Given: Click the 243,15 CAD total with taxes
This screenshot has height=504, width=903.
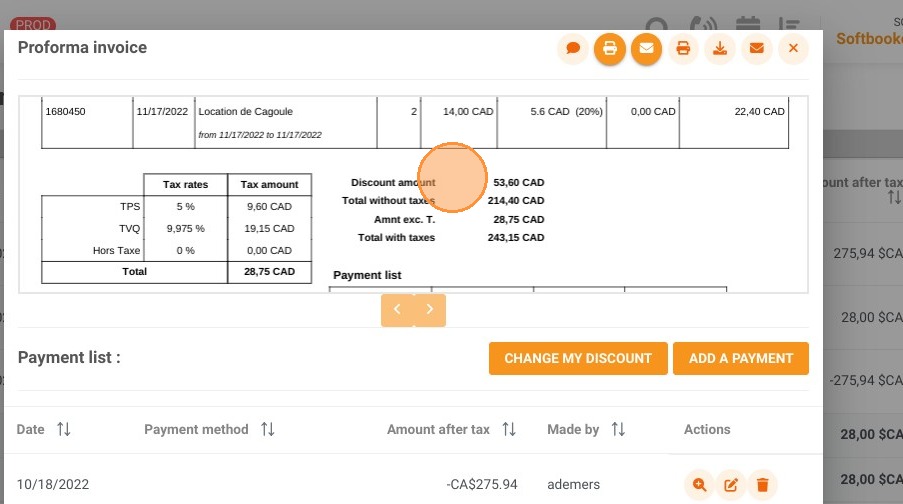Looking at the screenshot, I should (515, 237).
